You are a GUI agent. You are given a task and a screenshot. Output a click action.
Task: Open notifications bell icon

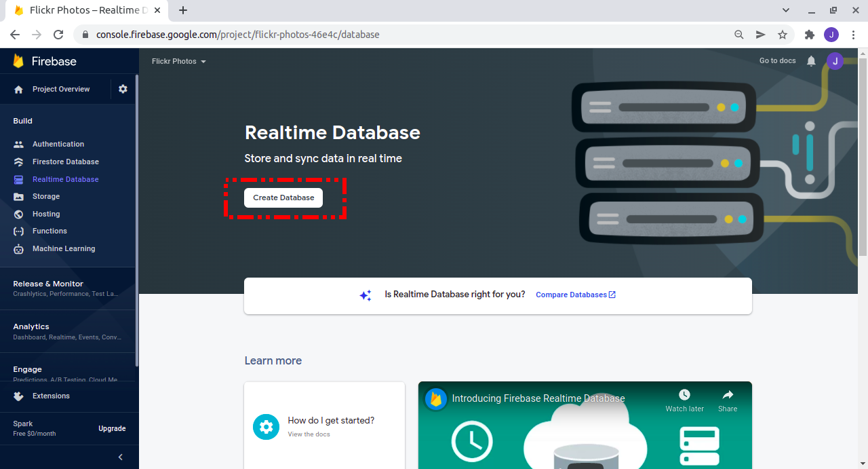coord(811,61)
